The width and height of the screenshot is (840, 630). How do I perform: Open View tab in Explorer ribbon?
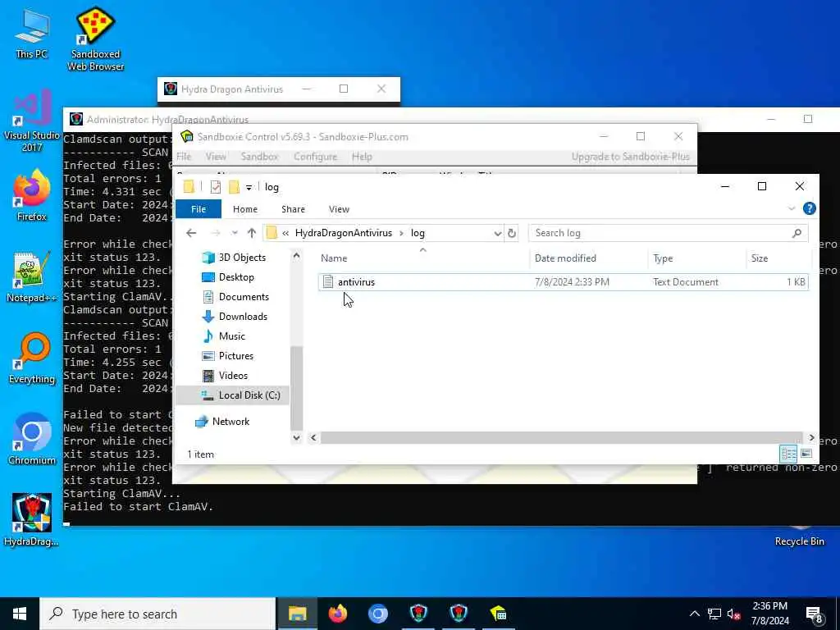[x=339, y=209]
